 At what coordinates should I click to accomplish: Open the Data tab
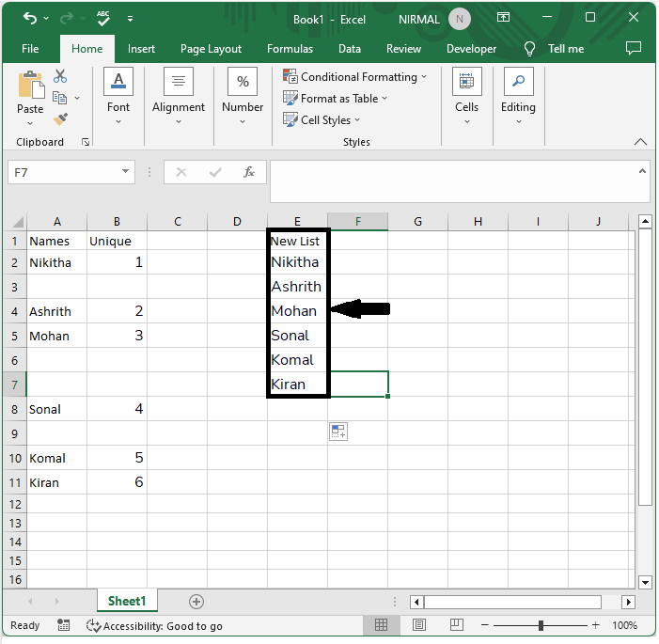pyautogui.click(x=350, y=49)
